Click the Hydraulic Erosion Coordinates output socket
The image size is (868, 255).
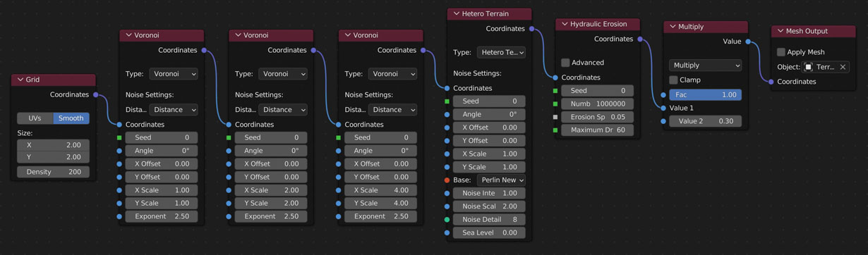[x=640, y=39]
